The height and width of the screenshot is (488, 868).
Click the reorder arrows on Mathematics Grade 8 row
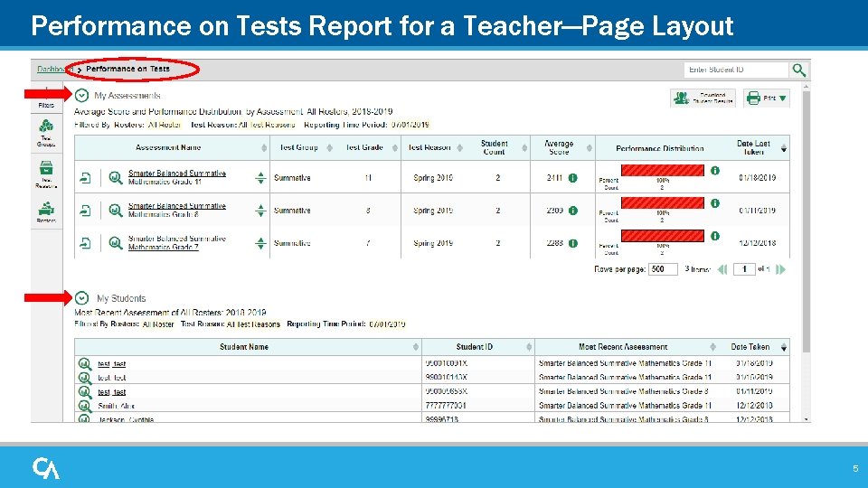pyautogui.click(x=260, y=211)
